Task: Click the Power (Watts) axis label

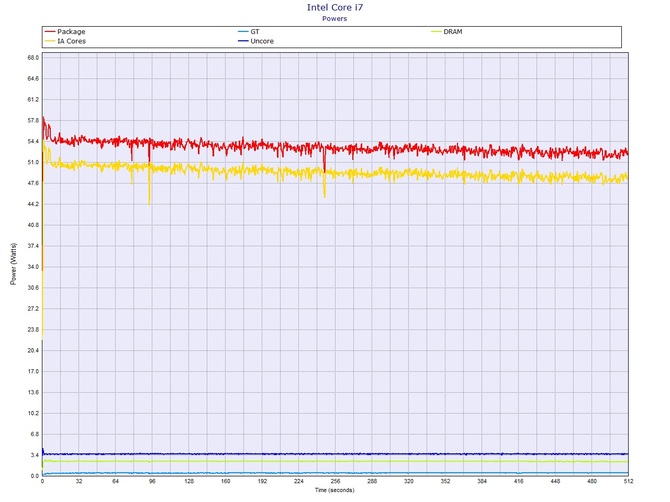Action: tap(14, 264)
